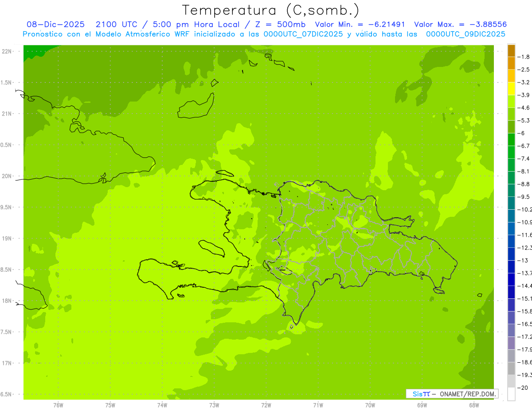Click the "0000UTC_07DIC2025" initialization timestamp

click(303, 34)
